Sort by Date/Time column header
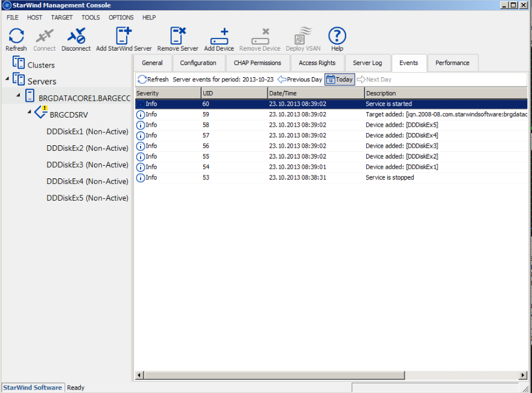 pyautogui.click(x=316, y=93)
